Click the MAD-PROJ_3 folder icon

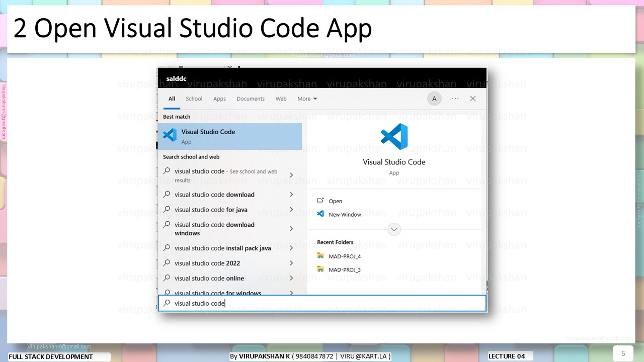(320, 269)
